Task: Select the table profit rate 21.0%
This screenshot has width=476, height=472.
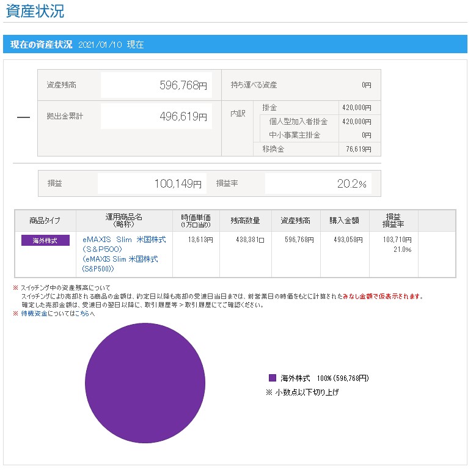Action: coord(403,249)
